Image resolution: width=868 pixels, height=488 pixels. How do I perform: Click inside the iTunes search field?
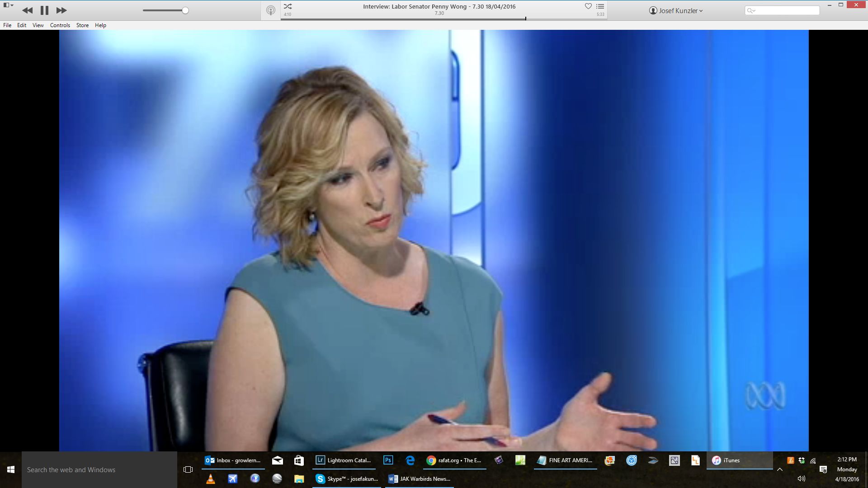[787, 10]
